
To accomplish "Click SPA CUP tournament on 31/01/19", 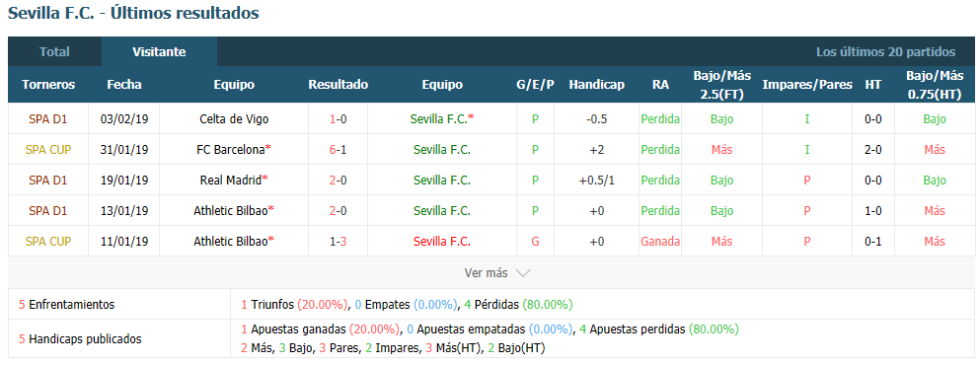I will tap(48, 149).
